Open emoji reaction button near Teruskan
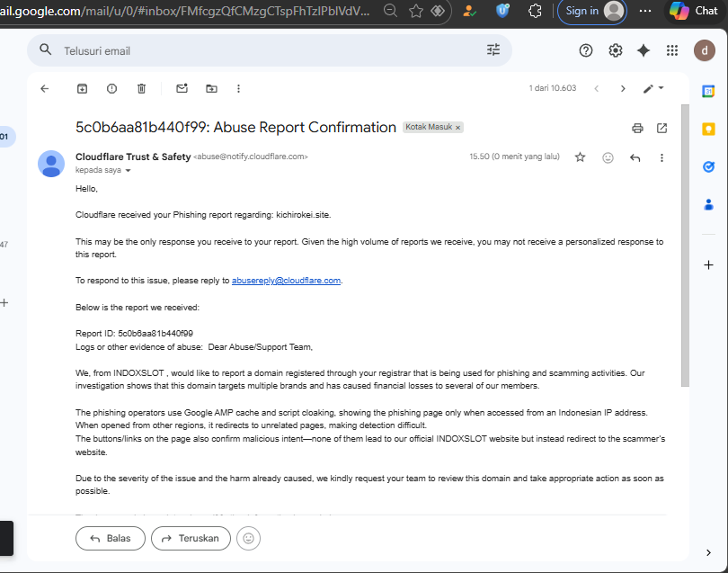The height and width of the screenshot is (573, 728). pyautogui.click(x=248, y=538)
